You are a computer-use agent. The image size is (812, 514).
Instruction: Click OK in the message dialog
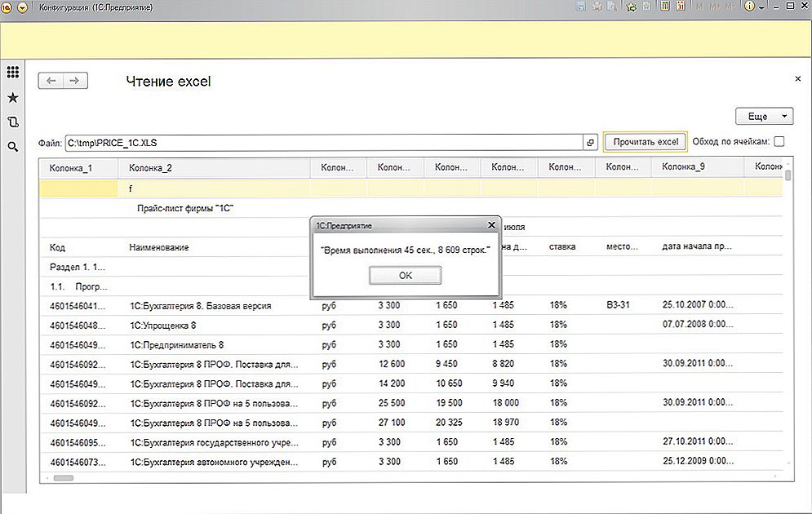point(406,276)
